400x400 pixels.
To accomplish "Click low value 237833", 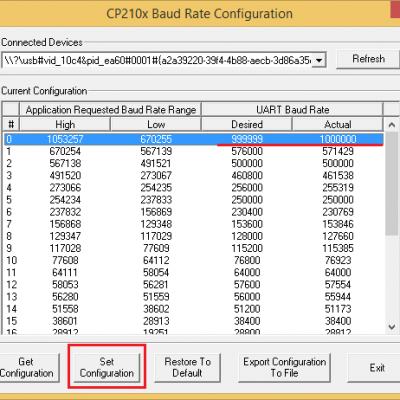I will pos(156,200).
